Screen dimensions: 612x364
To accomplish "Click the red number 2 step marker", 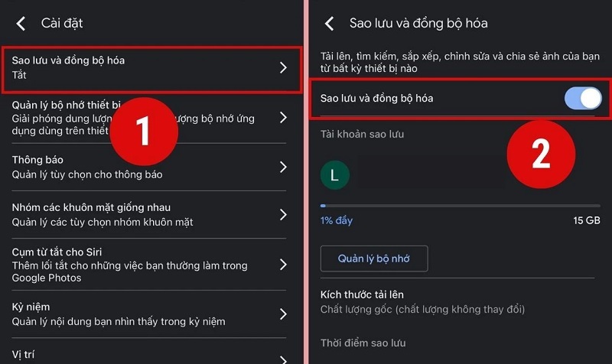I will point(541,154).
